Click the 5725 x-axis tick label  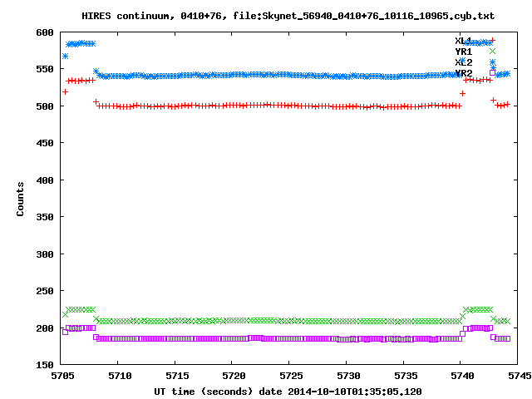click(291, 376)
